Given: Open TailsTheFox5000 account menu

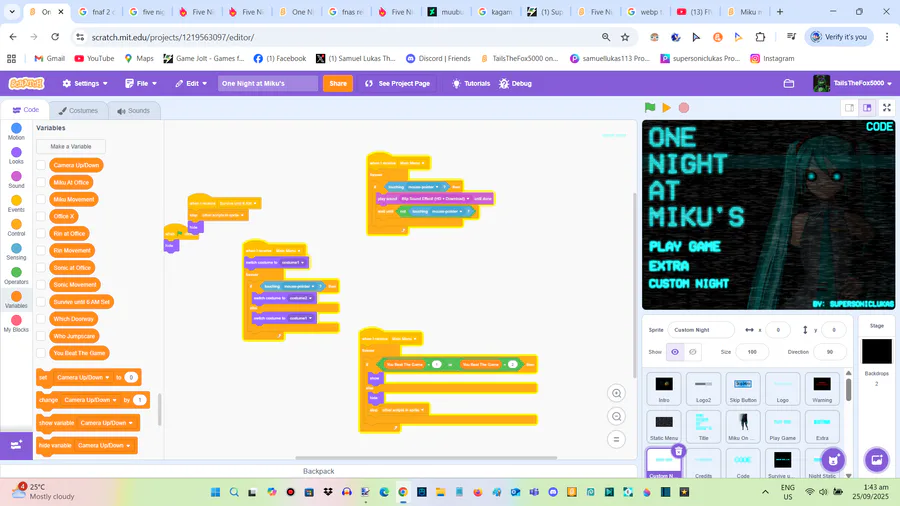Looking at the screenshot, I should (852, 84).
